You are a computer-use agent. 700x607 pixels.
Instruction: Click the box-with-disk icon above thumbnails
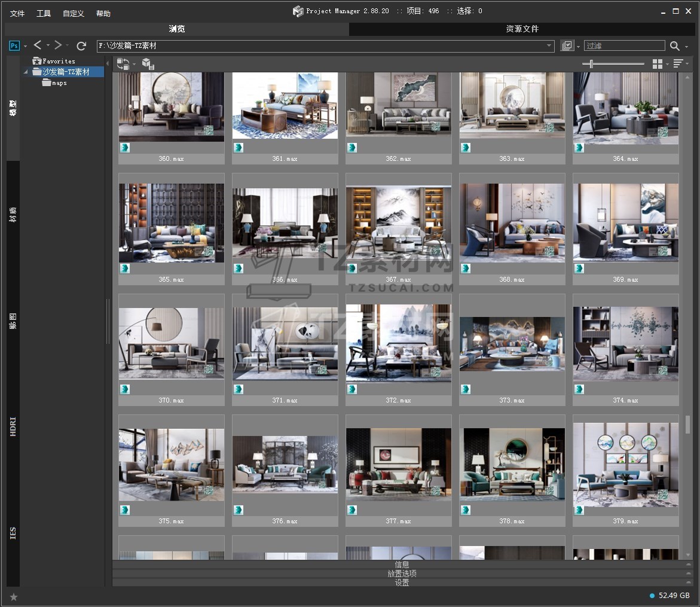148,64
